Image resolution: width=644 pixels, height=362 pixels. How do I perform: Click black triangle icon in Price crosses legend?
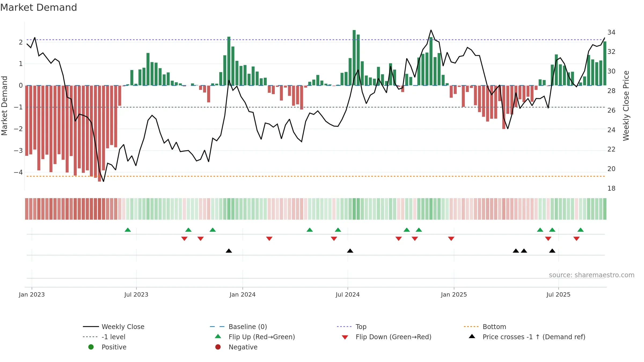pos(472,336)
